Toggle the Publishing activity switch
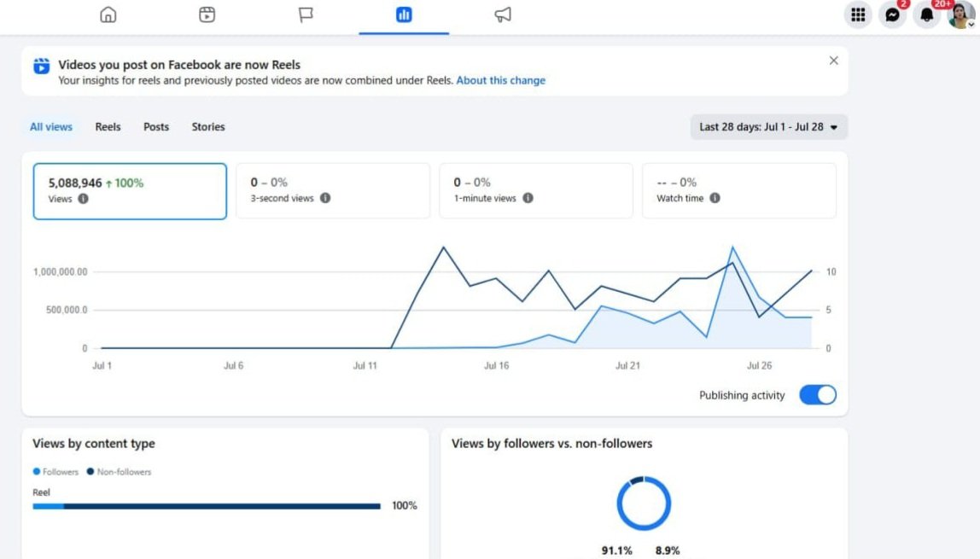 tap(818, 395)
